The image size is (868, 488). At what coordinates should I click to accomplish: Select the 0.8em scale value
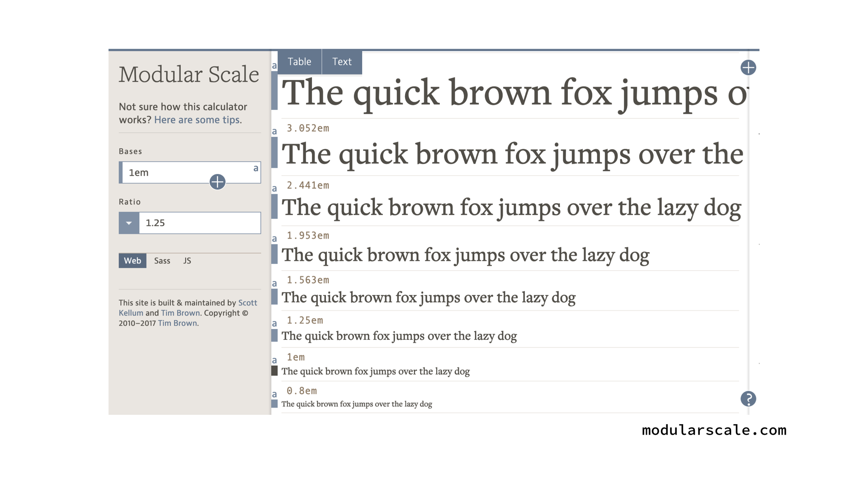tap(302, 391)
